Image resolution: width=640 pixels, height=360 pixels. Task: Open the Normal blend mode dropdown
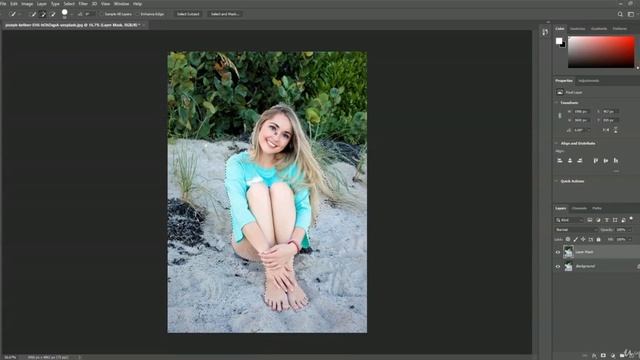pyautogui.click(x=576, y=230)
